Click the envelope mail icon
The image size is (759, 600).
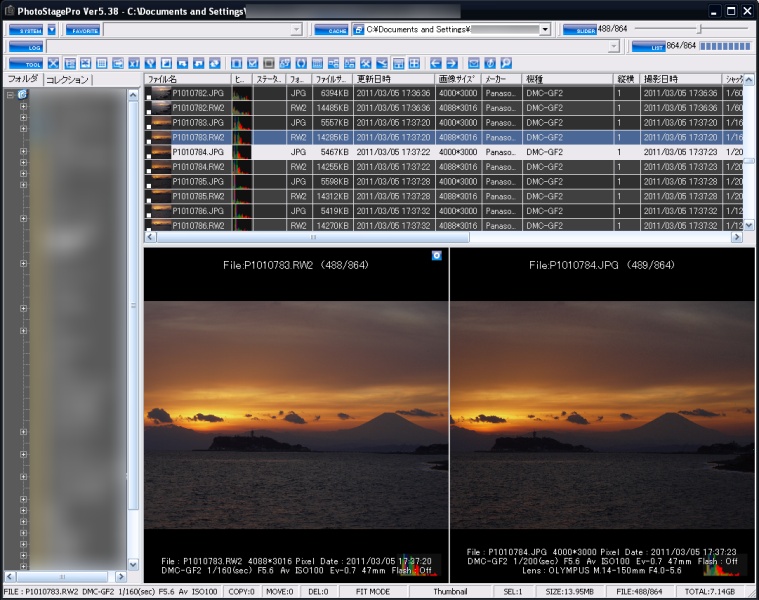[474, 63]
